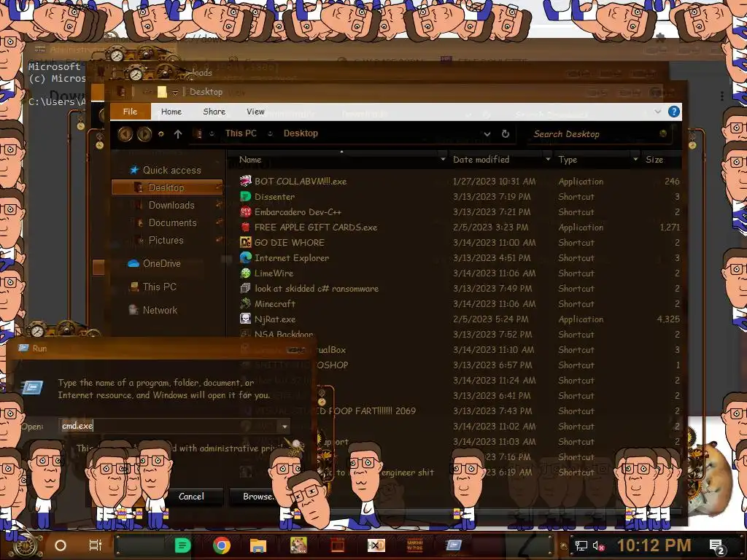The height and width of the screenshot is (560, 747).
Task: Open the Home ribbon tab
Action: (171, 112)
